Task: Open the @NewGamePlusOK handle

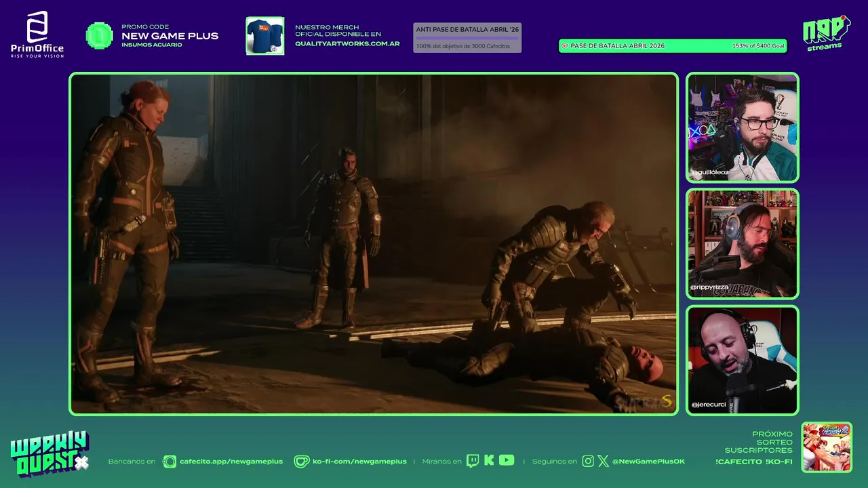Action: [x=648, y=462]
